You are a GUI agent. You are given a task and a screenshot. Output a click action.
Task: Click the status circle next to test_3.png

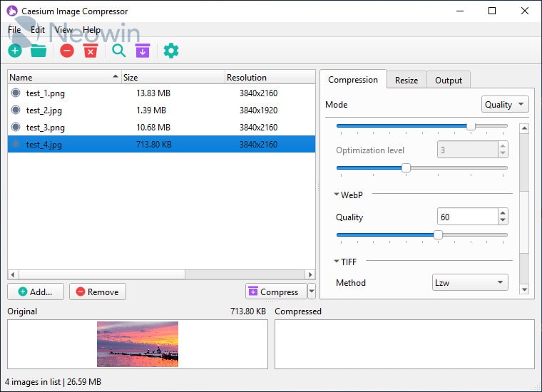[x=16, y=127]
